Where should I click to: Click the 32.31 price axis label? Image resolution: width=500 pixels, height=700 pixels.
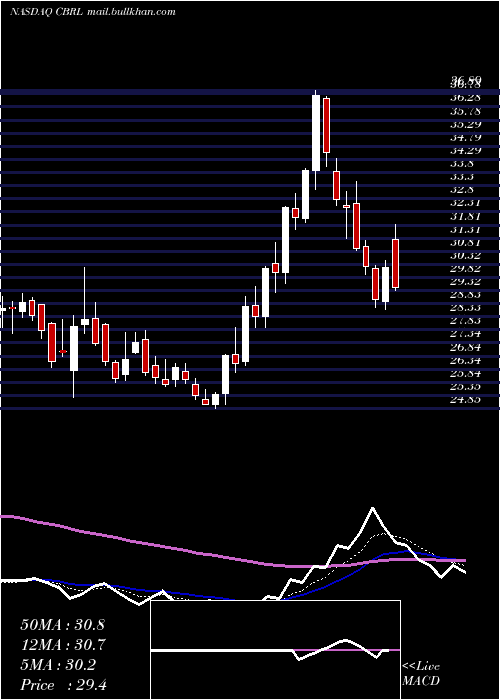coord(466,203)
